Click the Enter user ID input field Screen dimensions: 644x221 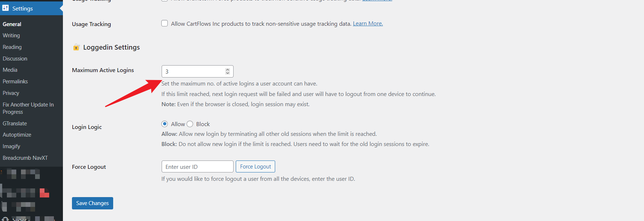coord(197,166)
